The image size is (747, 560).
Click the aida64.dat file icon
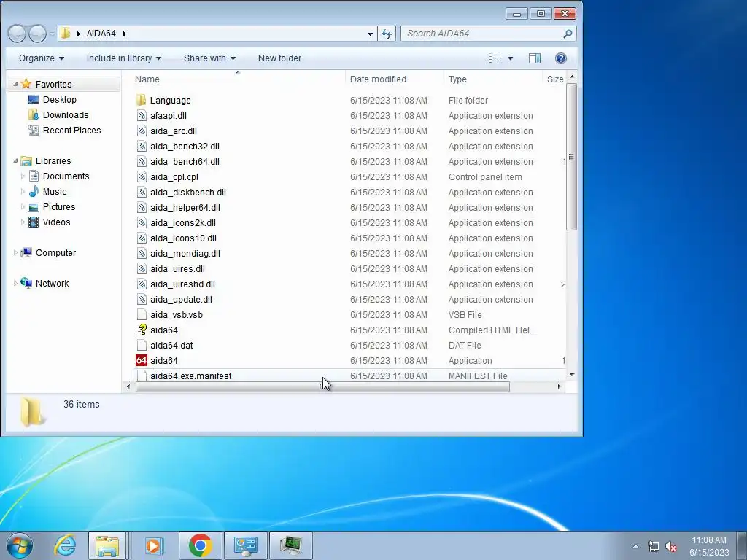click(141, 345)
